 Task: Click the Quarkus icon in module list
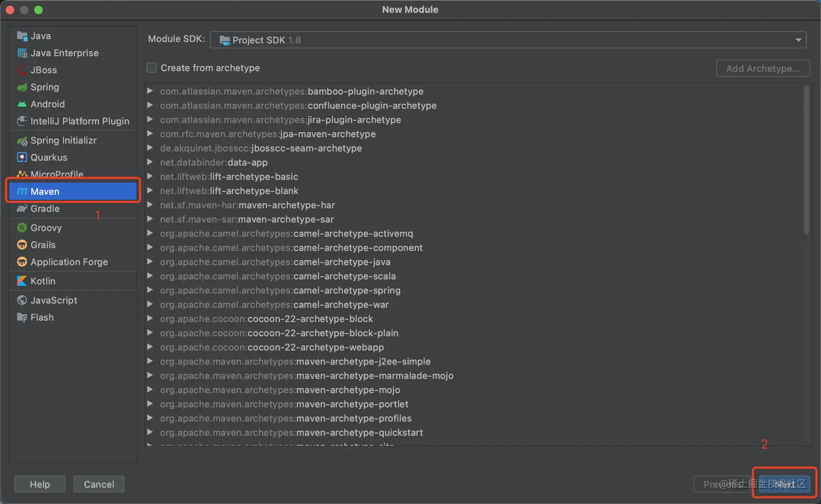pyautogui.click(x=22, y=157)
